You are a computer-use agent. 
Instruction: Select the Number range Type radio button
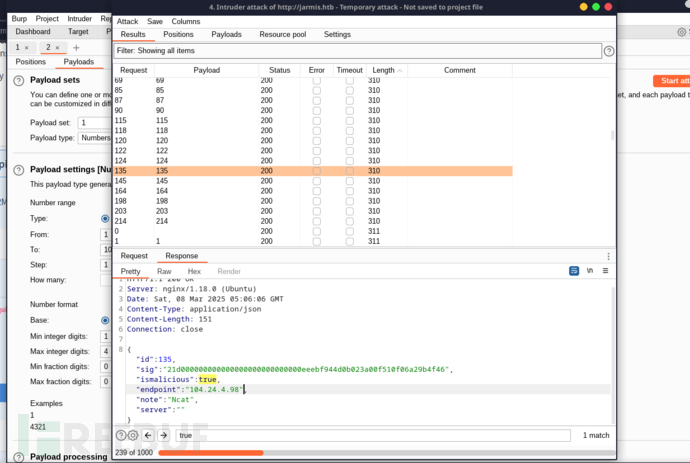[x=105, y=218]
